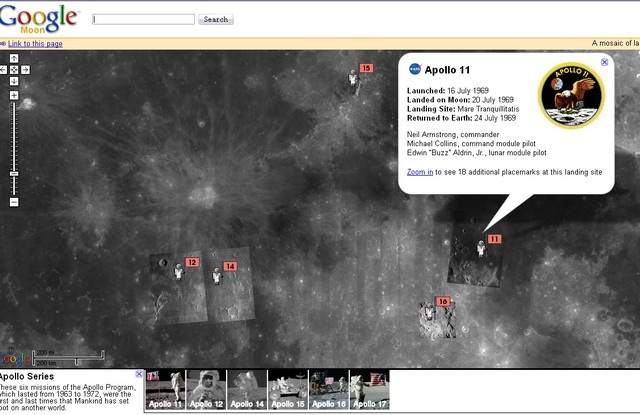Click the NASA logo in info bubble

click(x=415, y=69)
